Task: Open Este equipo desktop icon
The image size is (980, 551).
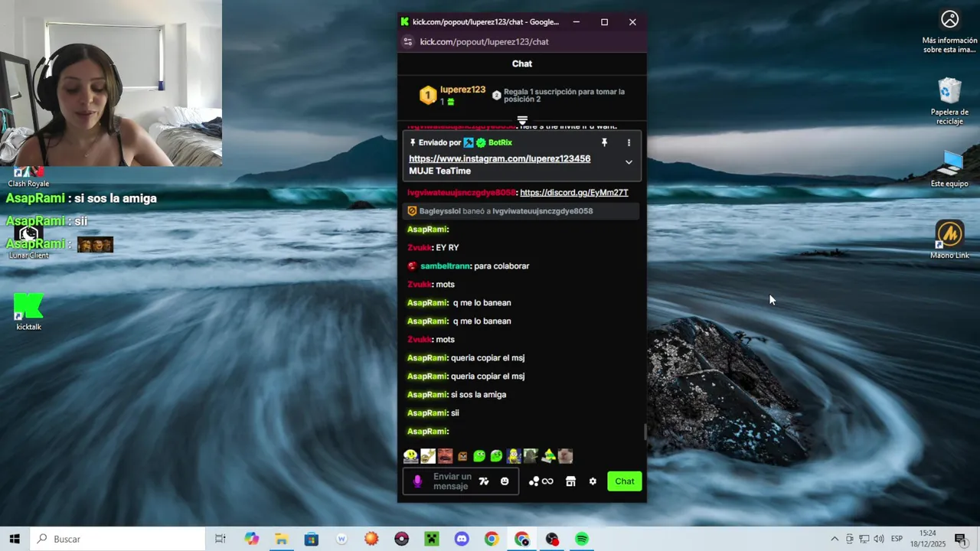Action: [x=949, y=169]
